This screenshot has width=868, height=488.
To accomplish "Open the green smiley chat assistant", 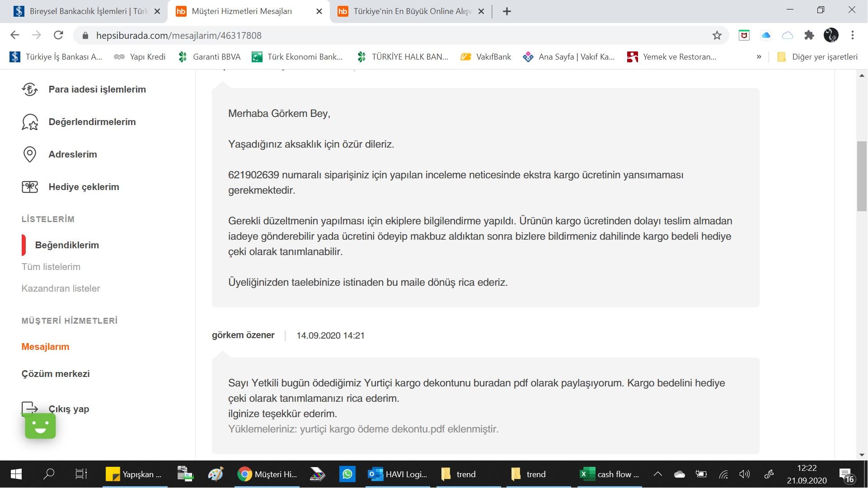I will click(x=40, y=426).
